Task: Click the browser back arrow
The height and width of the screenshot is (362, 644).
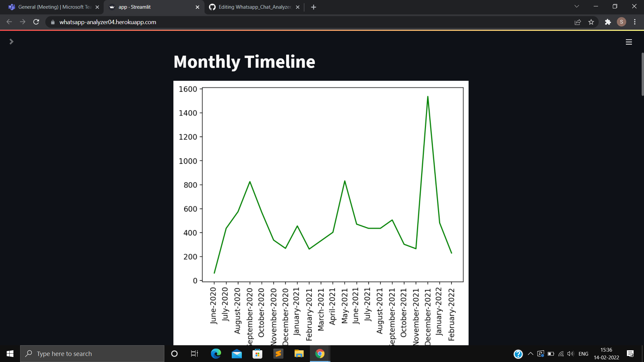Action: (x=9, y=22)
